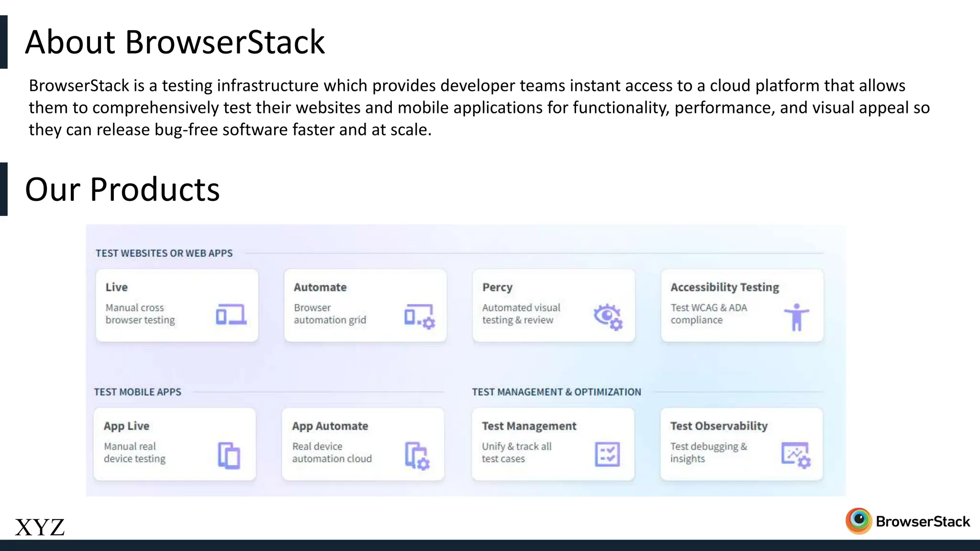Open Test Observability card title
Viewport: 980px width, 551px height.
click(719, 426)
